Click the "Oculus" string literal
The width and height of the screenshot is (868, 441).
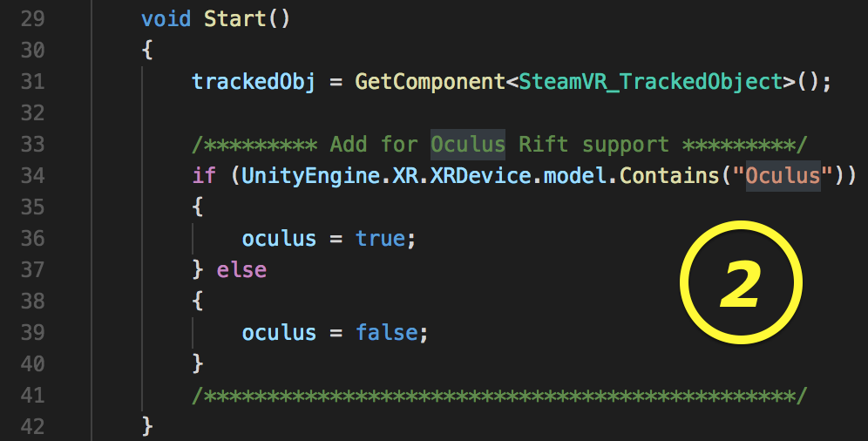783,175
